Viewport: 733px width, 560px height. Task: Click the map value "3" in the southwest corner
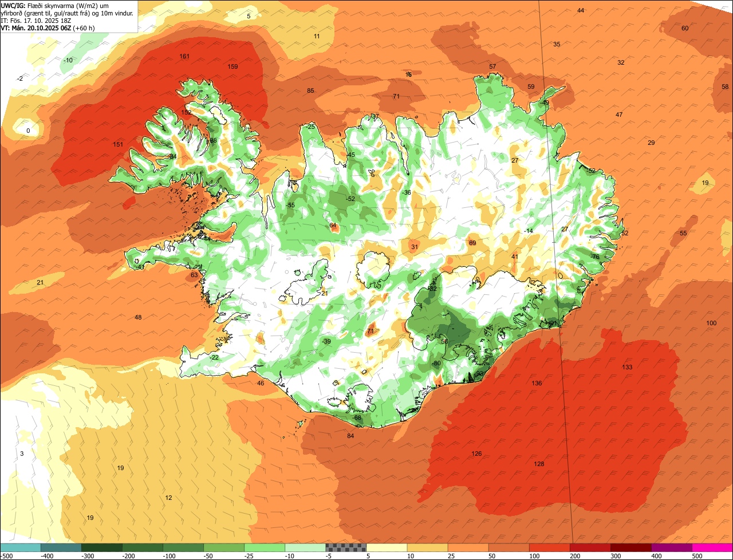pyautogui.click(x=22, y=453)
